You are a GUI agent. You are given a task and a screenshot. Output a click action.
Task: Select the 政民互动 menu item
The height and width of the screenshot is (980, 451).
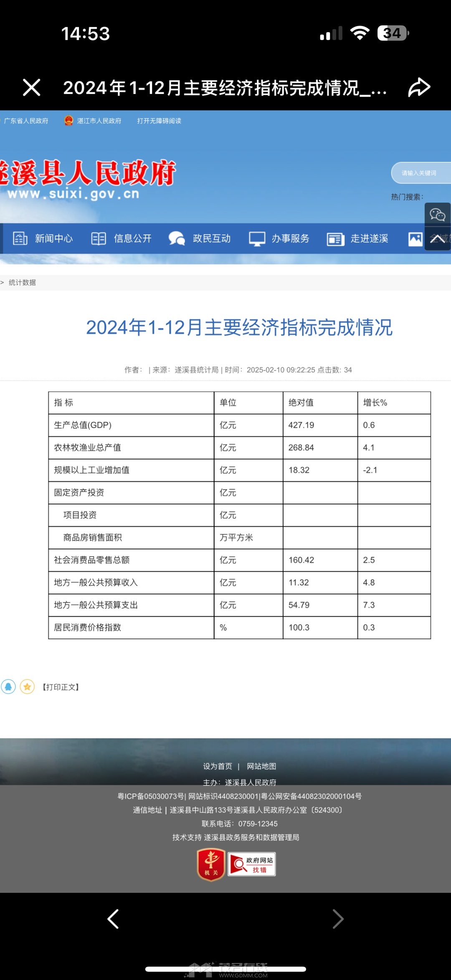pos(200,238)
